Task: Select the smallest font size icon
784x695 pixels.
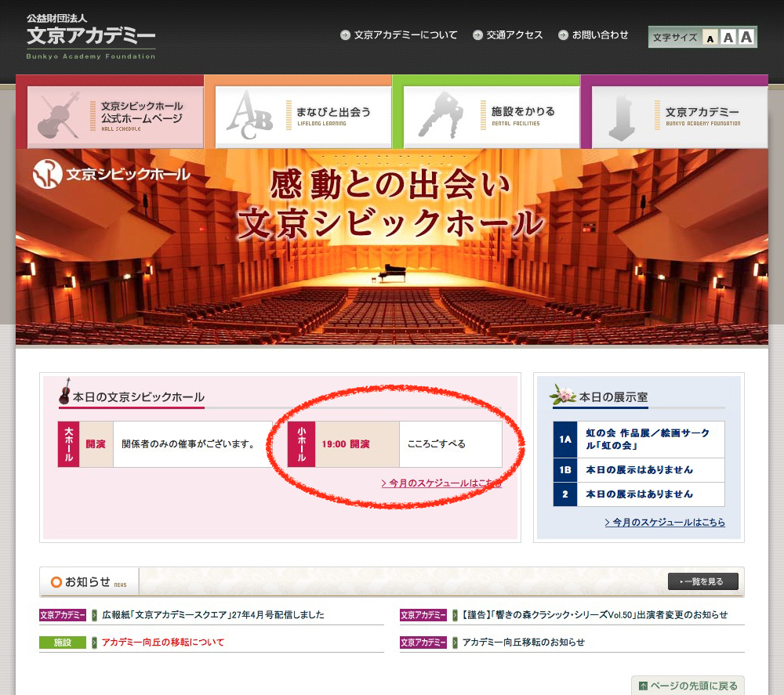Action: point(710,38)
